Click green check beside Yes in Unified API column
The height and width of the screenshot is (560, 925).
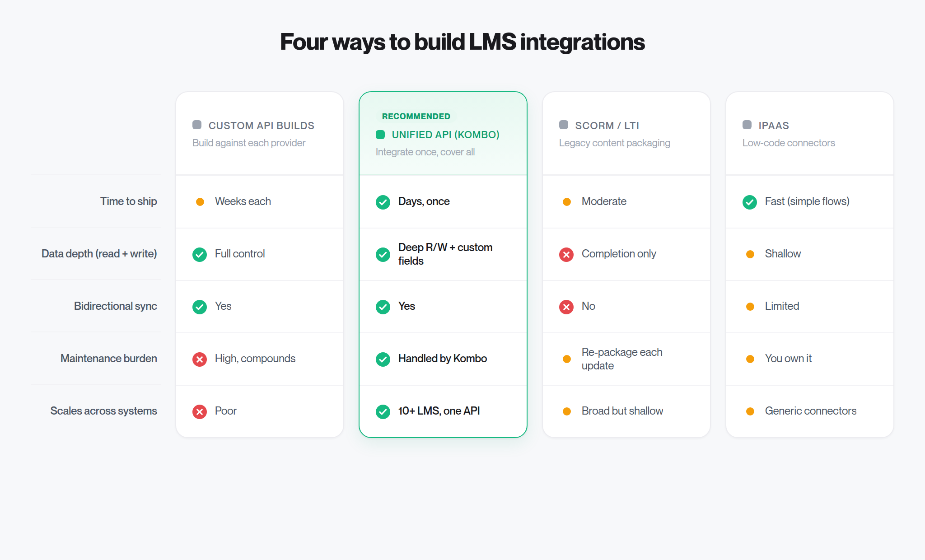click(x=383, y=307)
